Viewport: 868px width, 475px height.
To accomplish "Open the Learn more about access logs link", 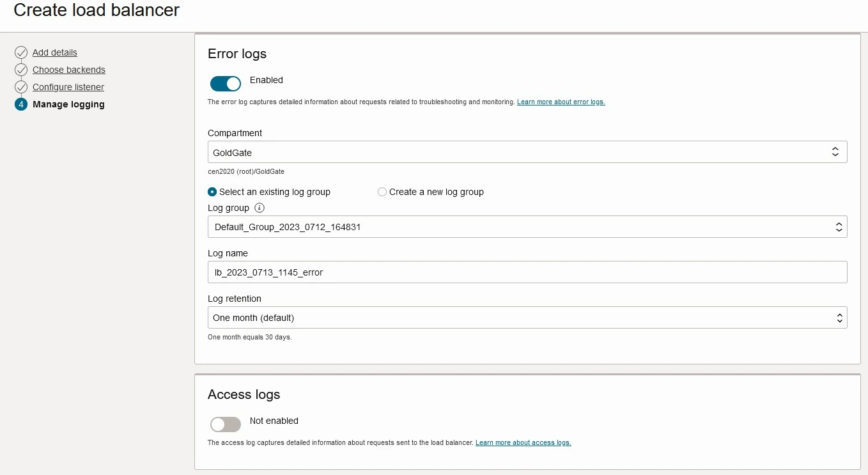I will [x=523, y=442].
